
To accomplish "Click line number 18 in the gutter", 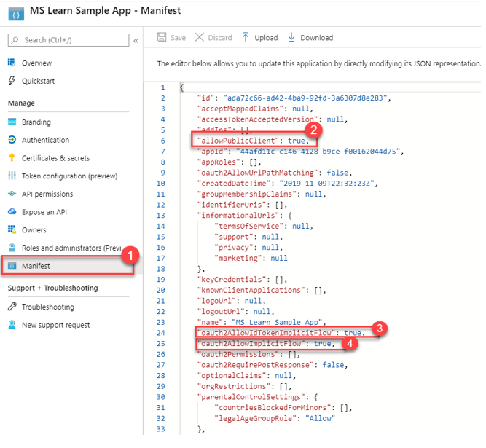I will point(161,269).
